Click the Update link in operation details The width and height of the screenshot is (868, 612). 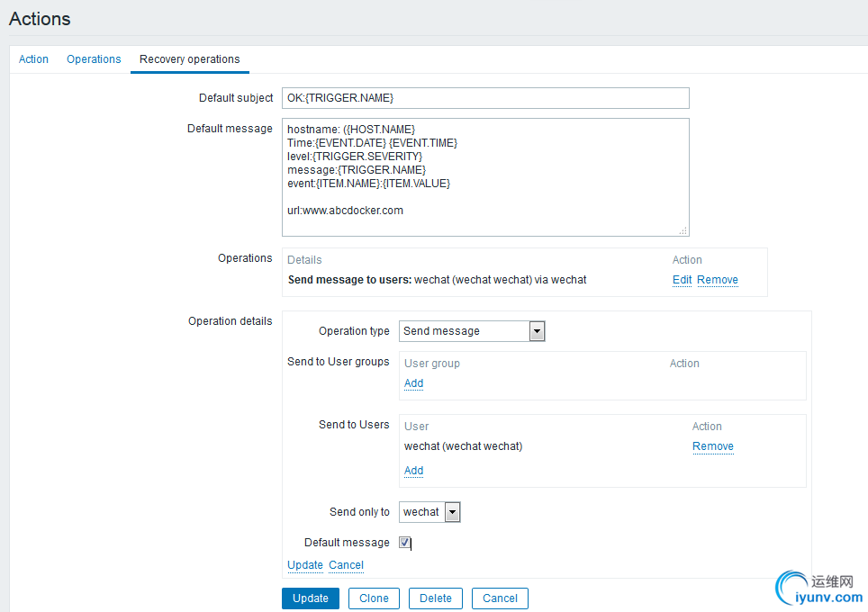[304, 565]
